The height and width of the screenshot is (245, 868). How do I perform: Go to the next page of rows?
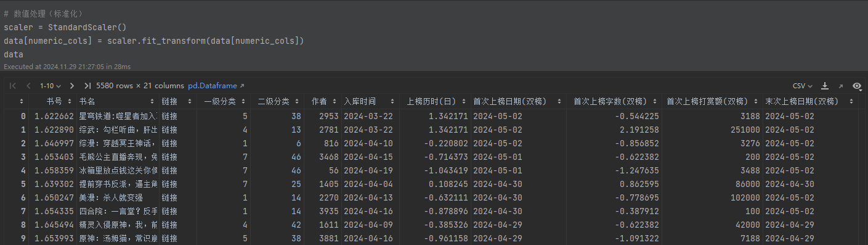[x=72, y=86]
